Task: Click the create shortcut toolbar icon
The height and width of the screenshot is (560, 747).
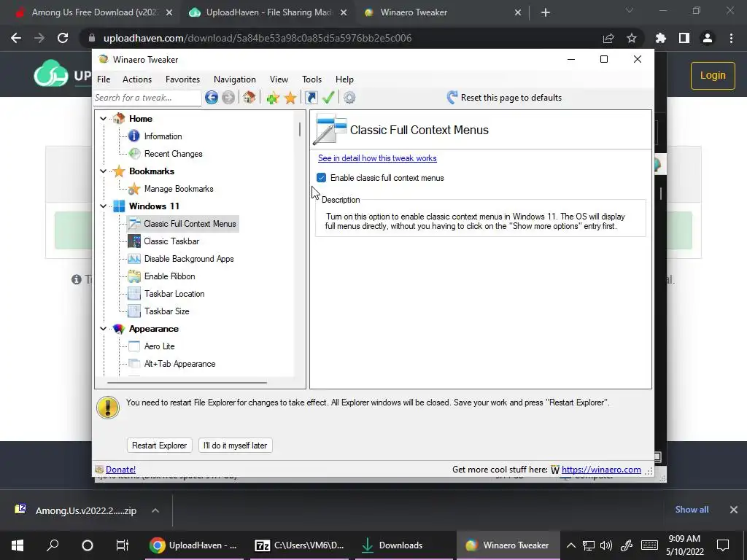Action: tap(311, 98)
